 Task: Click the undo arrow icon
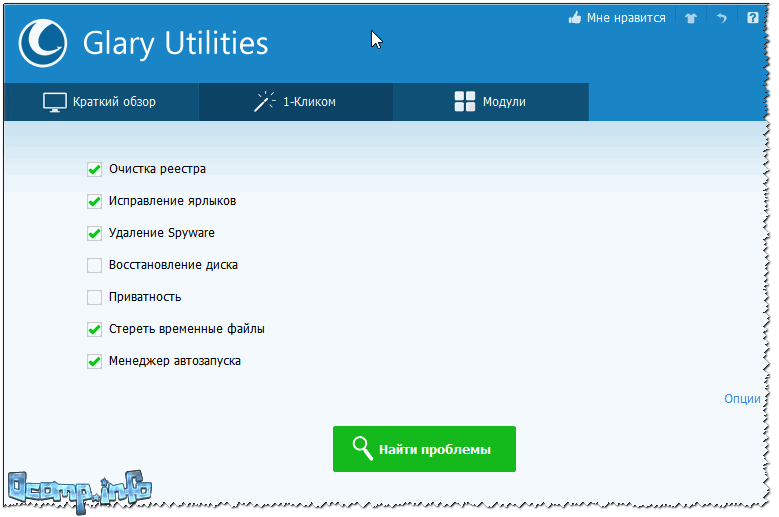721,18
